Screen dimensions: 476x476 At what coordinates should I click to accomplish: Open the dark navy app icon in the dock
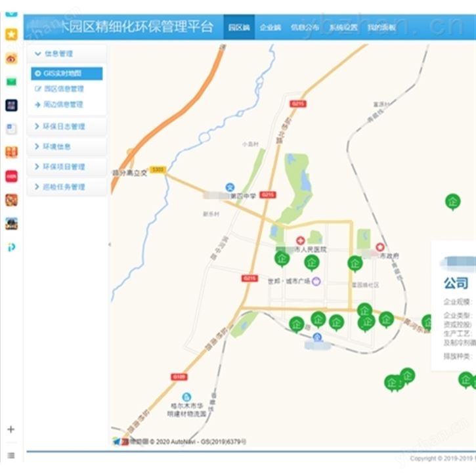click(12, 105)
